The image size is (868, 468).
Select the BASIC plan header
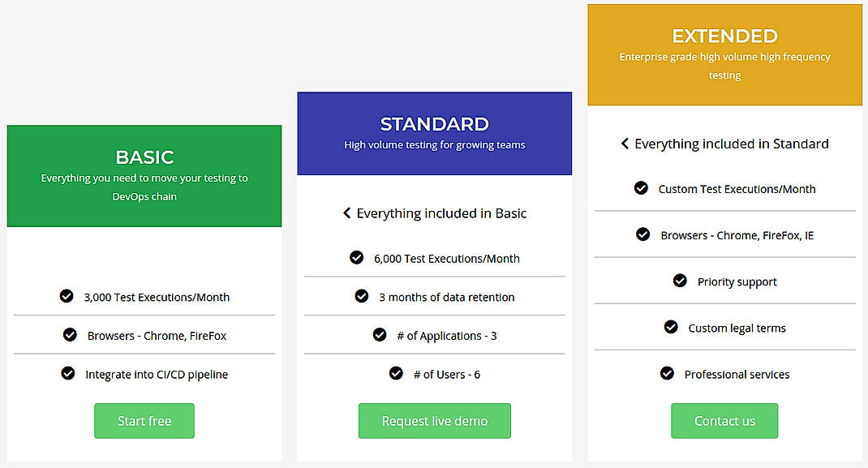[x=144, y=157]
